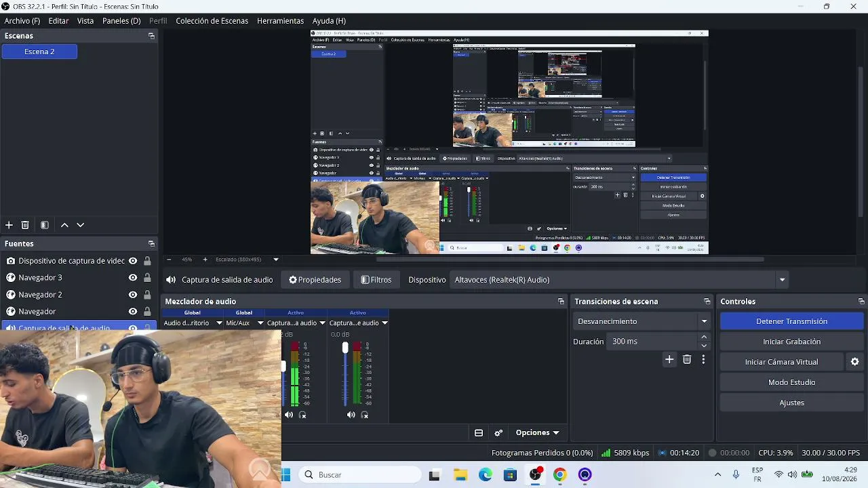The image size is (868, 488).
Task: Pop out the Transiciones de escena dock
Action: tap(707, 302)
